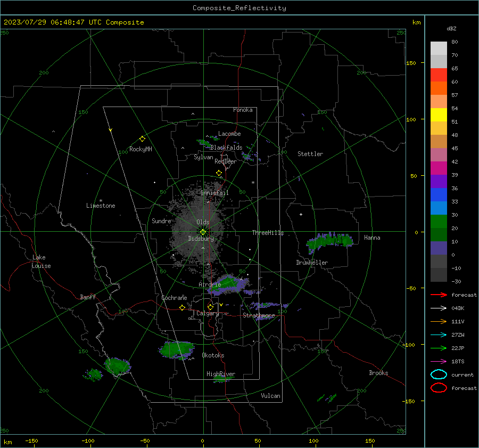Click the Drumheller city label
This screenshot has height=448, width=479.
point(312,263)
